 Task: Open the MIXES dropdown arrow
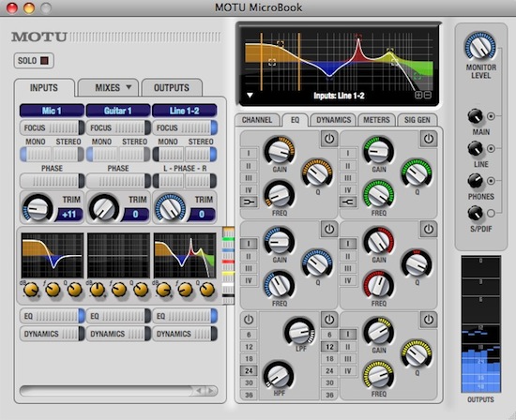[x=129, y=87]
